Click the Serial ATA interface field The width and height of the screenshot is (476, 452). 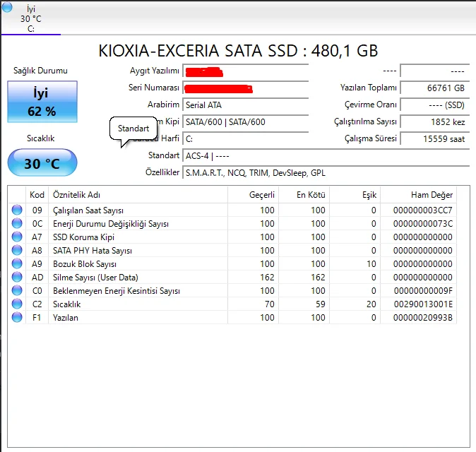[246, 105]
